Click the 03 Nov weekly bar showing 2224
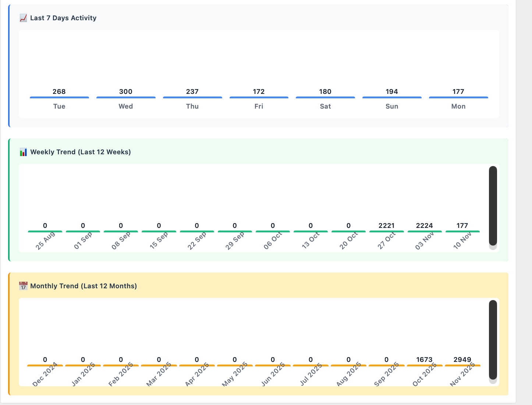This screenshot has width=532, height=405. pyautogui.click(x=424, y=231)
